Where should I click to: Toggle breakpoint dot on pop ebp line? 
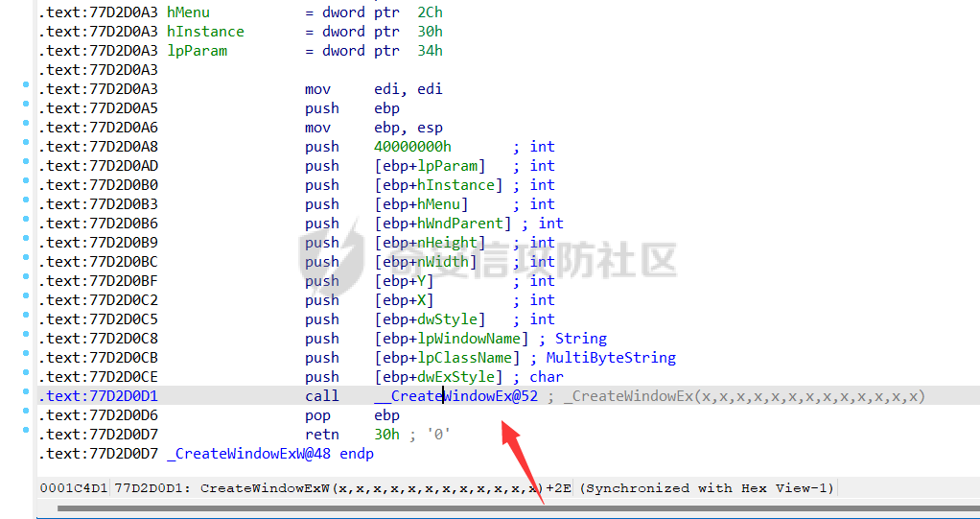click(x=26, y=411)
